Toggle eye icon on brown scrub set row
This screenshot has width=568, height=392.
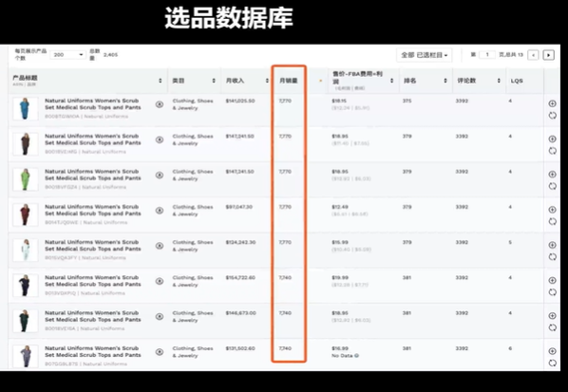point(160,140)
